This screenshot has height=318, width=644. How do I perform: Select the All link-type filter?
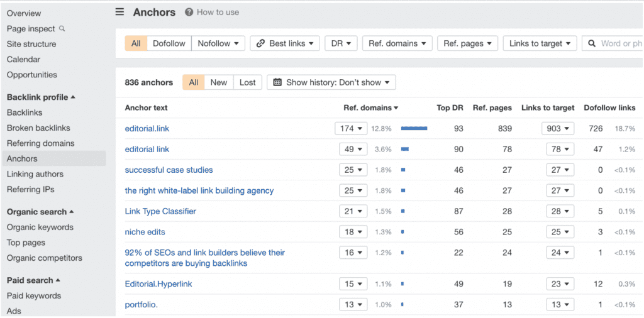click(136, 43)
